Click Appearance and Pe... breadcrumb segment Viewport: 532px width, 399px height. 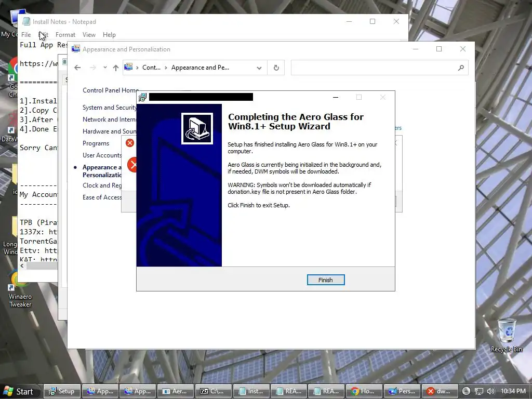pyautogui.click(x=200, y=68)
